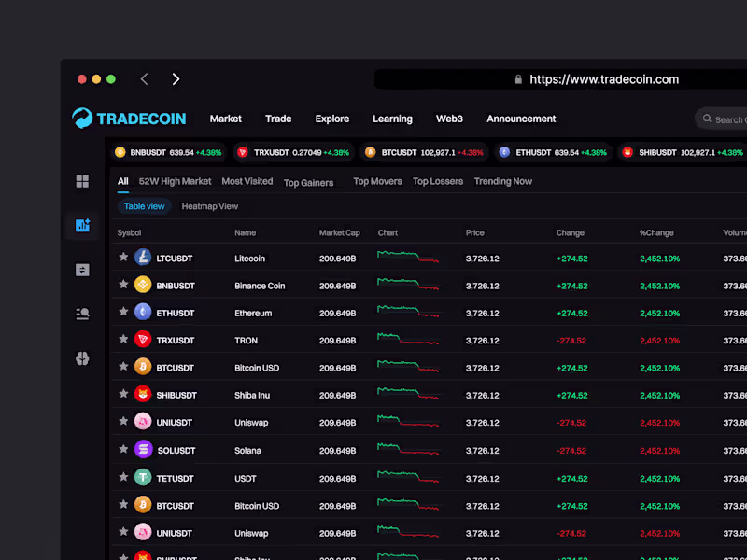Open the Announcement menu
The height and width of the screenshot is (560, 747).
(521, 119)
